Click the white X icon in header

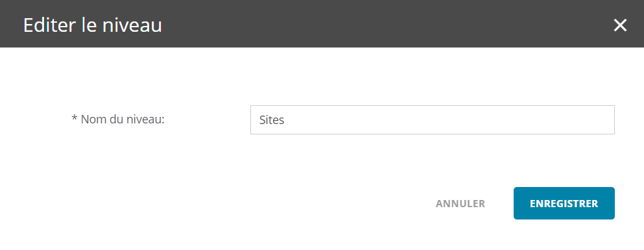620,25
